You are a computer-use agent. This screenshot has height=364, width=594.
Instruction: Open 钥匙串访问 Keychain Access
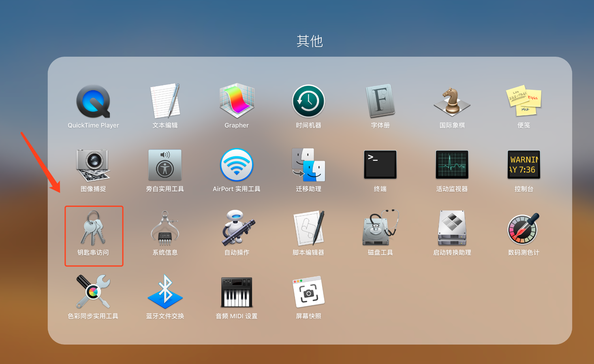(93, 229)
